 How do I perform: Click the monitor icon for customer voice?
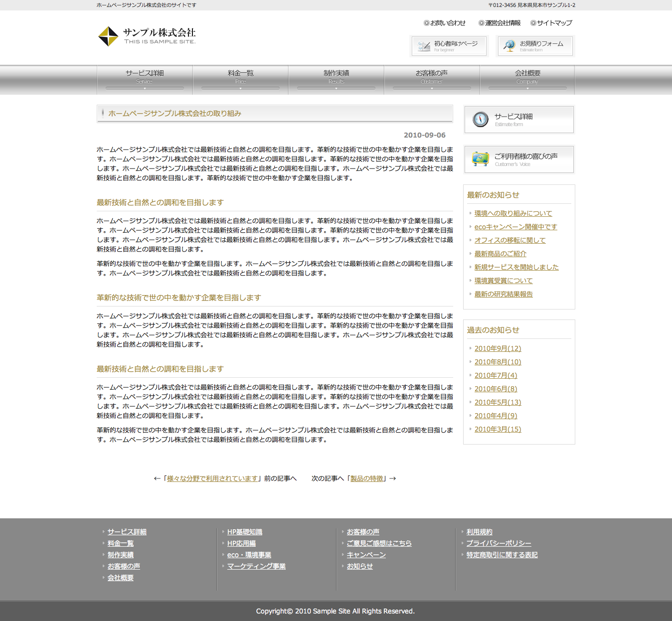point(480,159)
